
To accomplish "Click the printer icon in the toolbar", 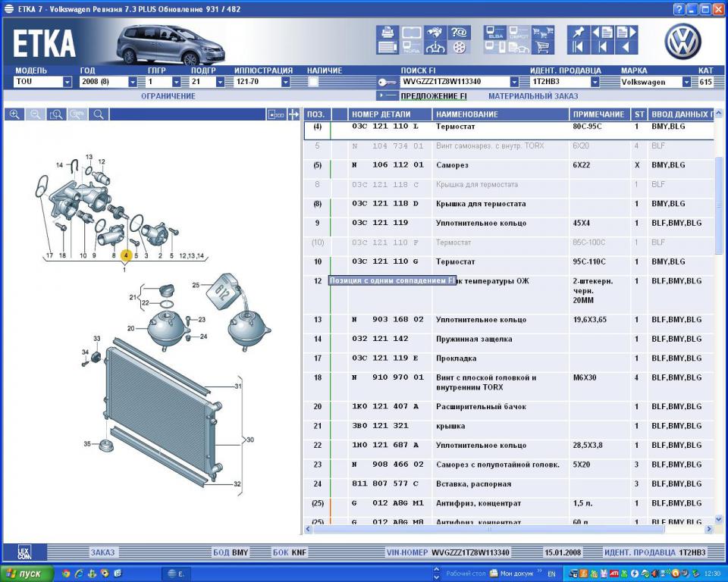I will point(388,33).
